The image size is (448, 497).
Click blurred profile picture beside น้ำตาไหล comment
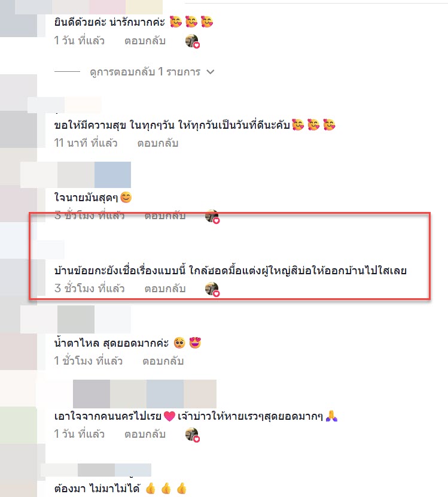19,351
